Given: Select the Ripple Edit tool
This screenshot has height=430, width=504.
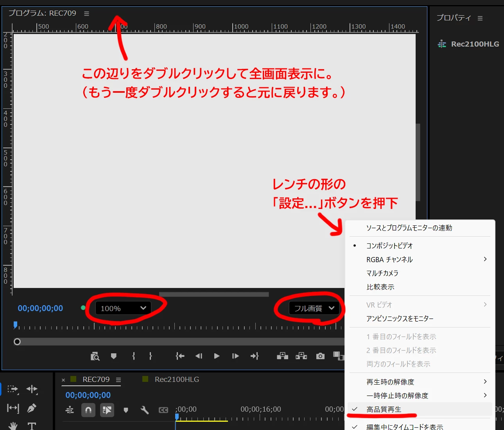Looking at the screenshot, I should [32, 389].
